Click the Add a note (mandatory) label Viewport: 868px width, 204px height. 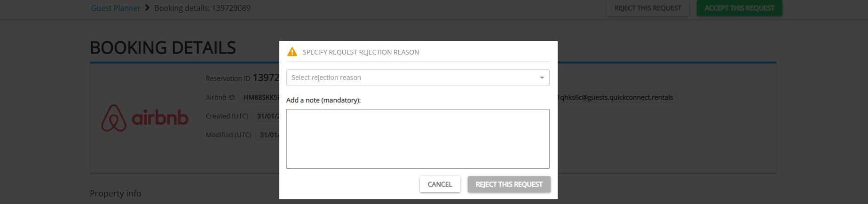[x=323, y=100]
